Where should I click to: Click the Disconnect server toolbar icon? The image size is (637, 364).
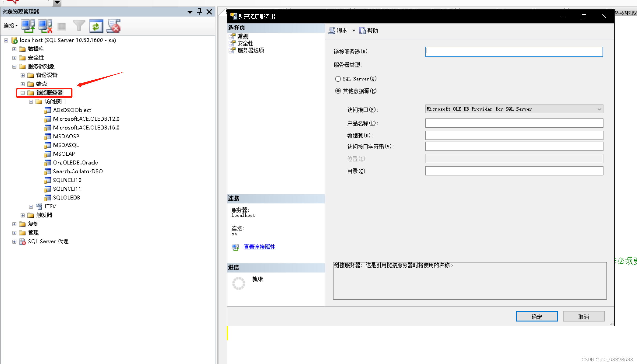(45, 26)
